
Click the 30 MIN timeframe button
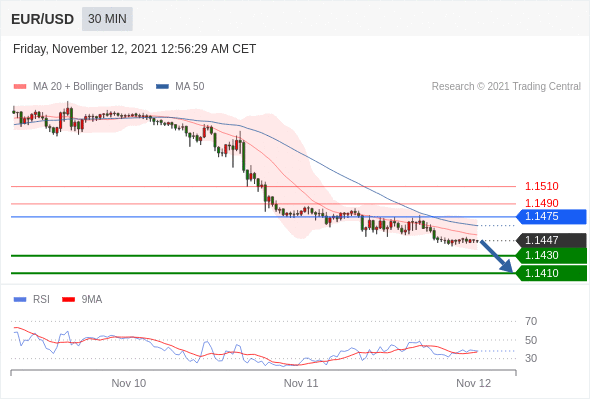[x=107, y=19]
